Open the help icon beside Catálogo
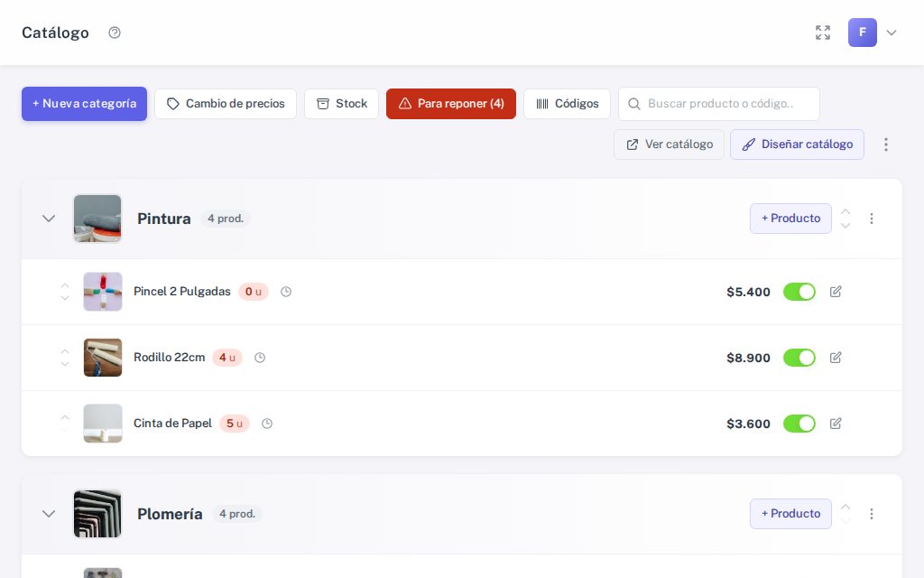The height and width of the screenshot is (578, 924). coord(115,33)
